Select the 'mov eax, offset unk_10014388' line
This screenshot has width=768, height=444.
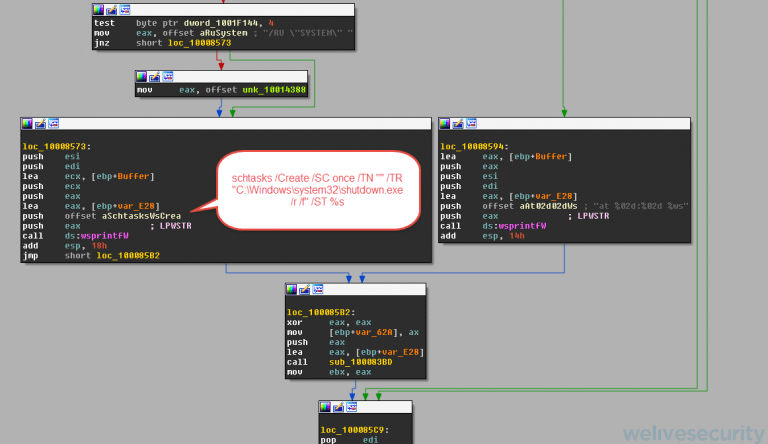[x=221, y=90]
